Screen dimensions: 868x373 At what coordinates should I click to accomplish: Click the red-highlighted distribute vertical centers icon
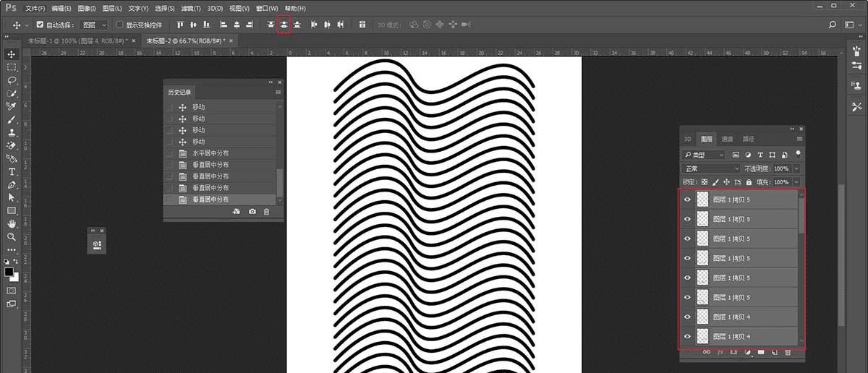tap(284, 25)
